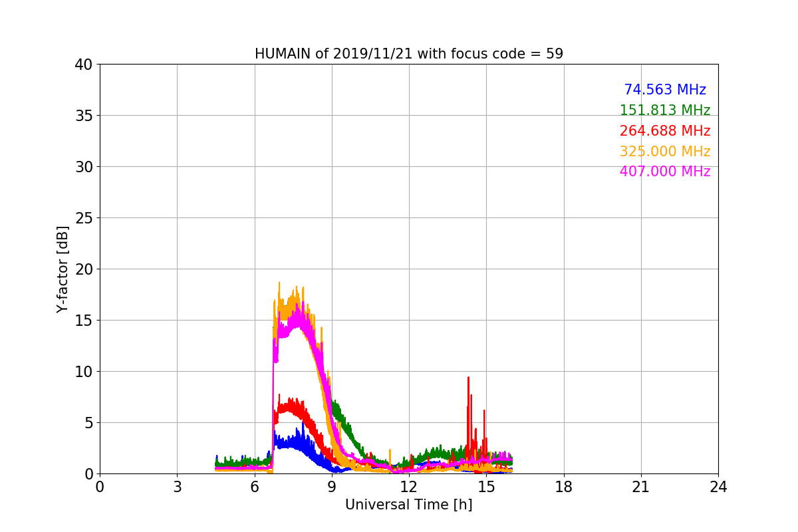The width and height of the screenshot is (798, 532).
Task: Select the 264.688 MHz legend label
Action: click(665, 131)
